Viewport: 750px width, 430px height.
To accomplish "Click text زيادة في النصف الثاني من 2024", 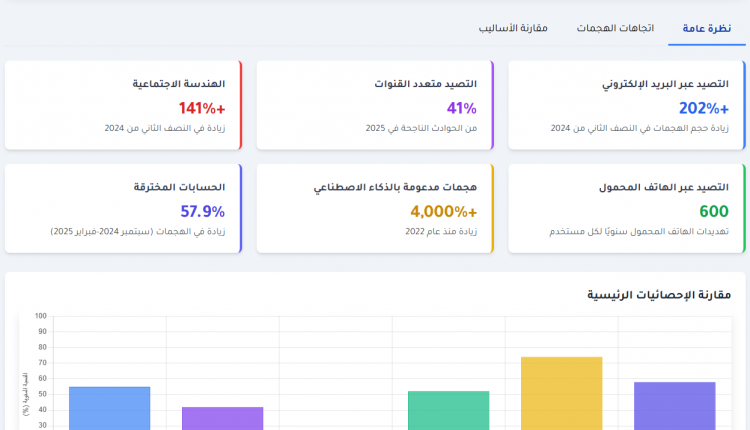I will (x=165, y=128).
